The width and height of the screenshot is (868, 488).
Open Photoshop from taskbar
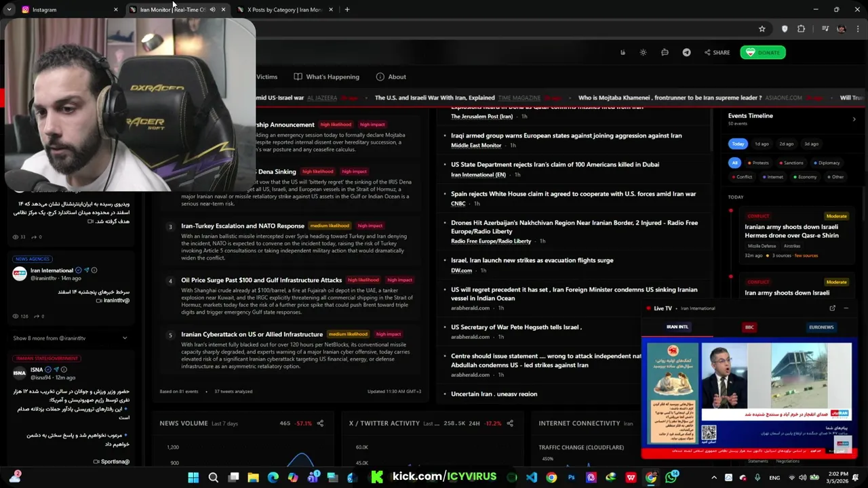[572, 478]
